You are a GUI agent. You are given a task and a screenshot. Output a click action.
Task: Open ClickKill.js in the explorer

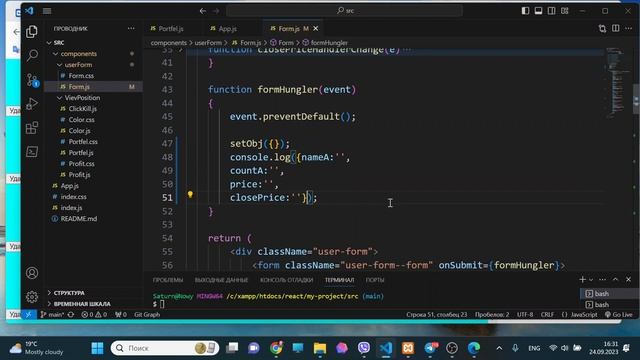point(82,109)
